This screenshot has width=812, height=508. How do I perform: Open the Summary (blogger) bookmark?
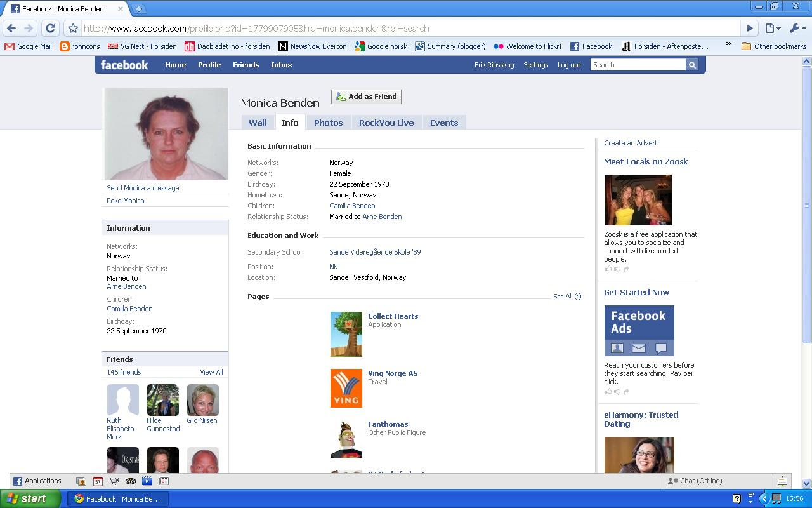[x=450, y=46]
